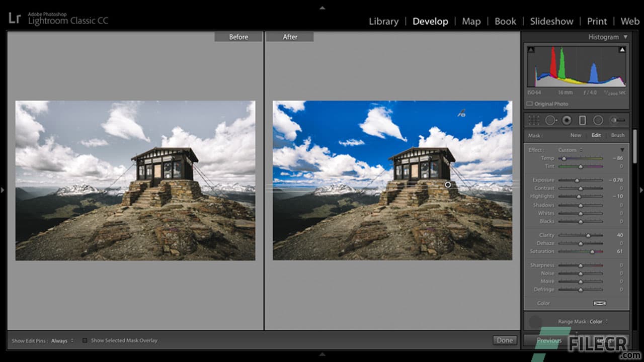Open the Spot Removal tool
The image size is (644, 362).
point(550,120)
